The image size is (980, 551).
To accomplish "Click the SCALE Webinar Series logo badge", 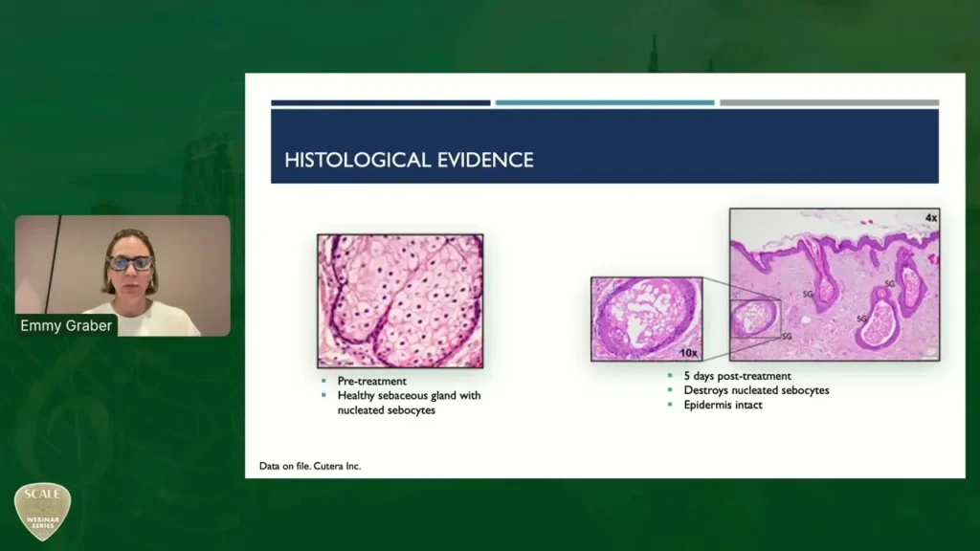I will 42,512.
